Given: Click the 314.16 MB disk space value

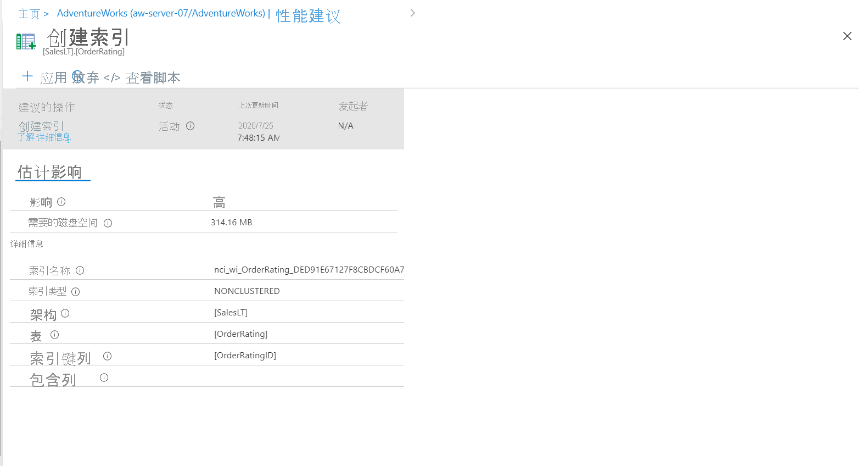Looking at the screenshot, I should tap(231, 223).
